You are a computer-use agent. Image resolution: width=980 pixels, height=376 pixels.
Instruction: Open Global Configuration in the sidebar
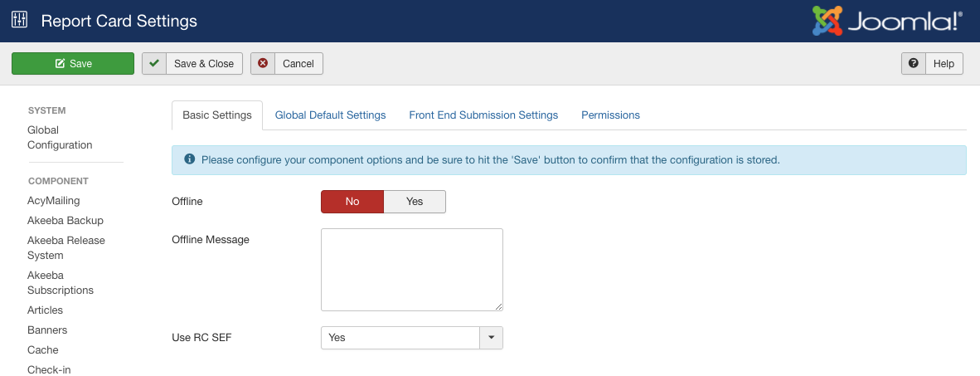coord(60,138)
